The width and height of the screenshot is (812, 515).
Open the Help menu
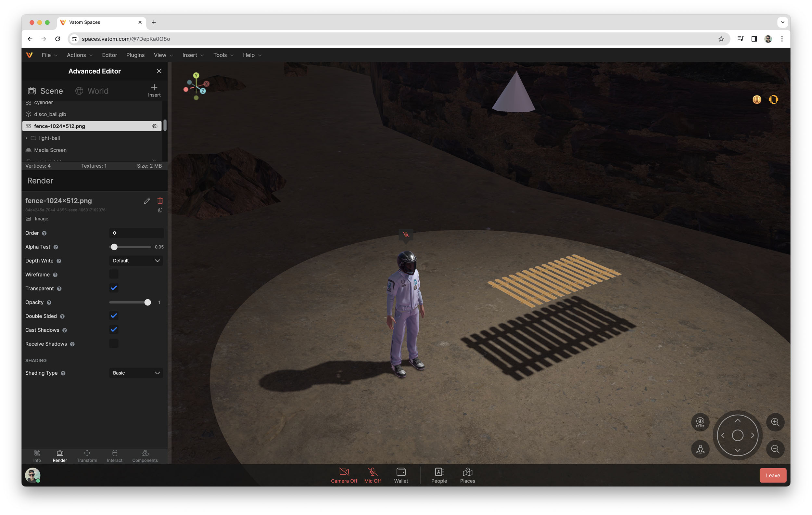(x=252, y=55)
